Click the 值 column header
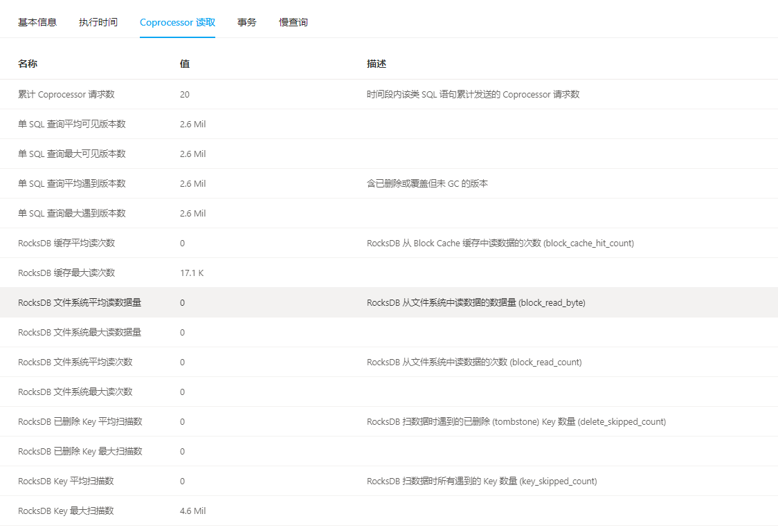The image size is (778, 532). [185, 64]
